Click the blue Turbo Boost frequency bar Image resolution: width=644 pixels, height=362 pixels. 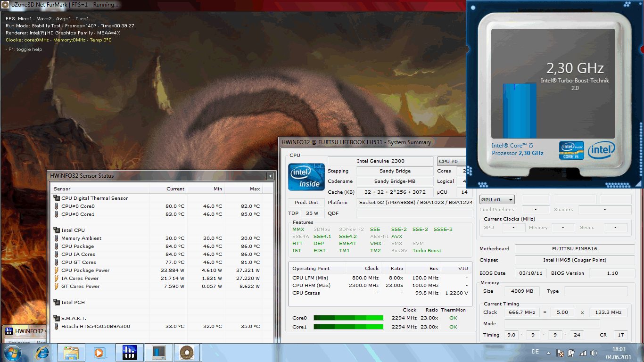pos(520,111)
